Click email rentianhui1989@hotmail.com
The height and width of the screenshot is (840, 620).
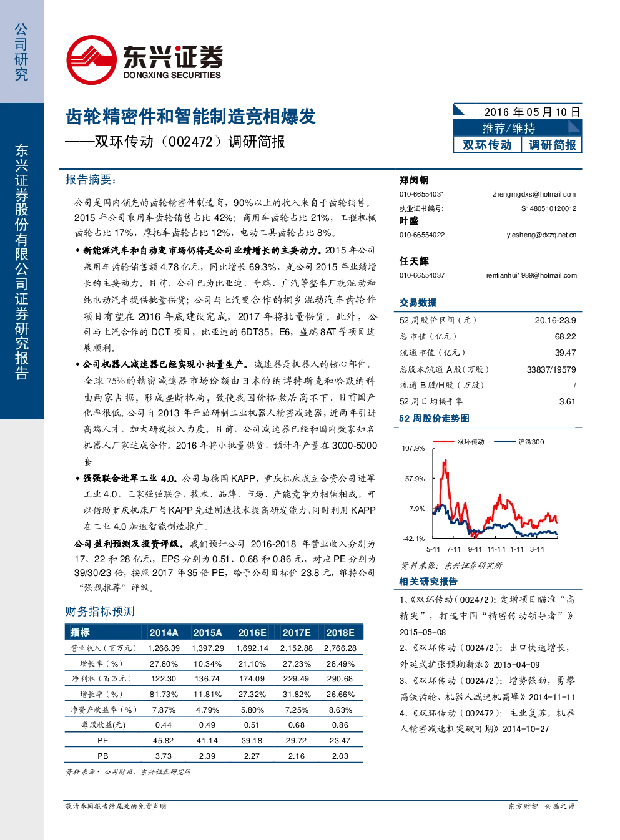tap(531, 275)
